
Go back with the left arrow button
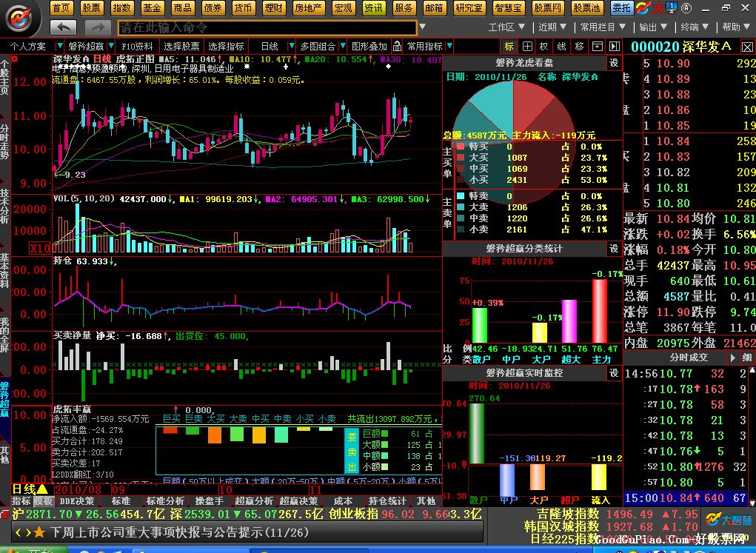pos(63,27)
